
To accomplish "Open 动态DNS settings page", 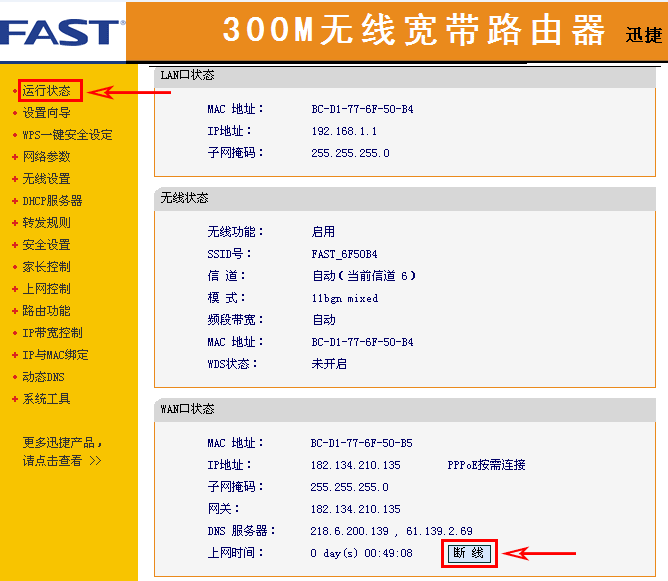I will pos(43,377).
